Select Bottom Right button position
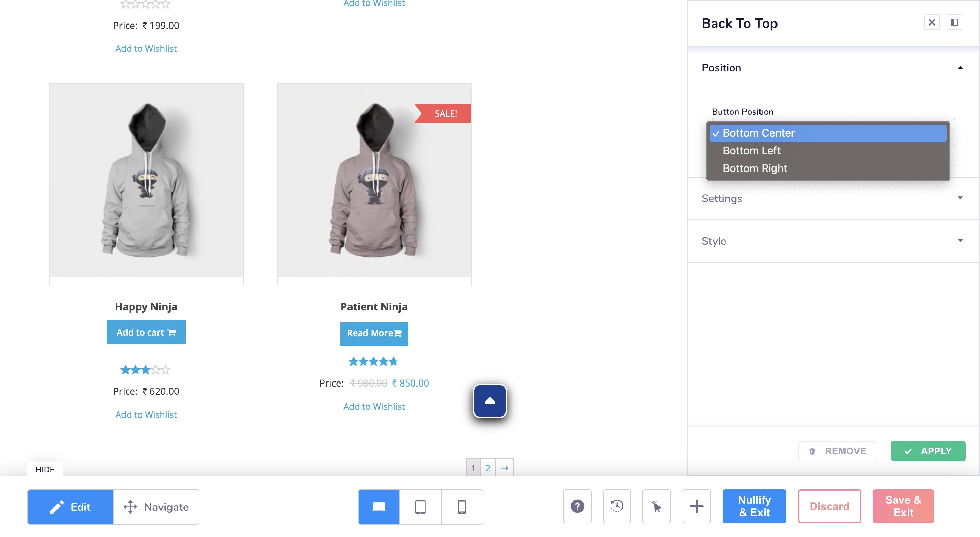This screenshot has width=980, height=537. pos(754,167)
